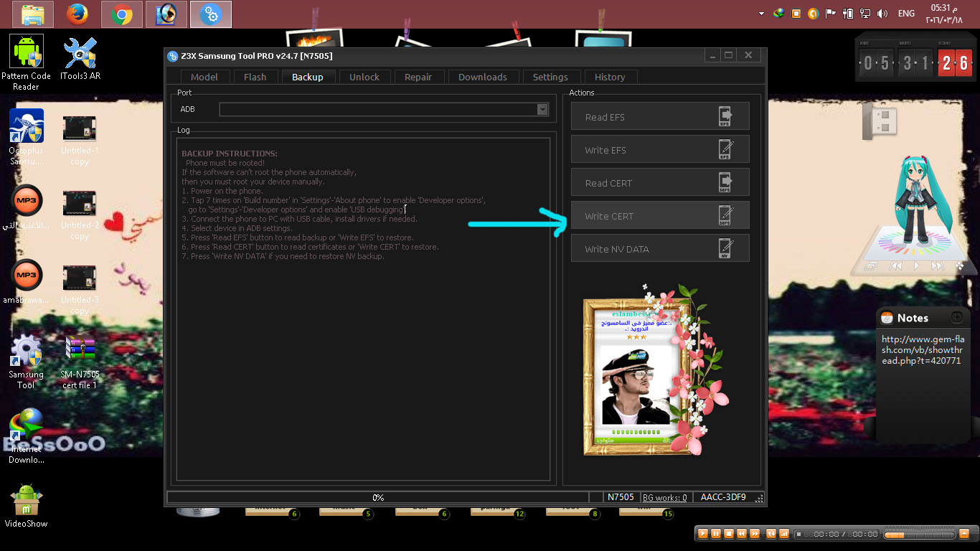The height and width of the screenshot is (551, 980).
Task: Click the AACC-3DF9 serial in status bar
Action: 723,497
